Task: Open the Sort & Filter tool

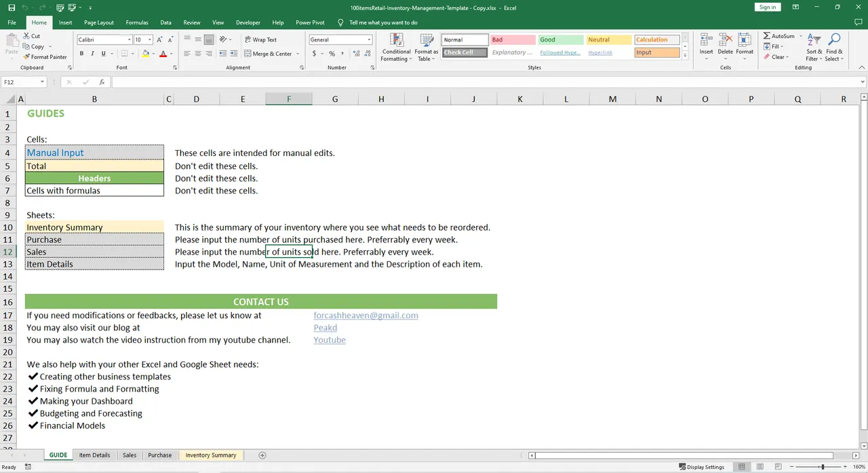Action: pyautogui.click(x=813, y=48)
